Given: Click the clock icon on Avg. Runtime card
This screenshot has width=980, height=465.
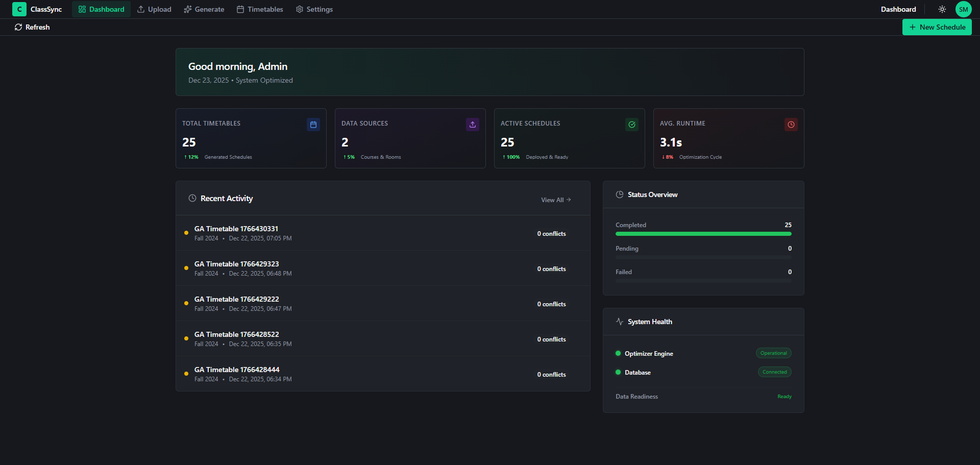Looking at the screenshot, I should pos(791,125).
